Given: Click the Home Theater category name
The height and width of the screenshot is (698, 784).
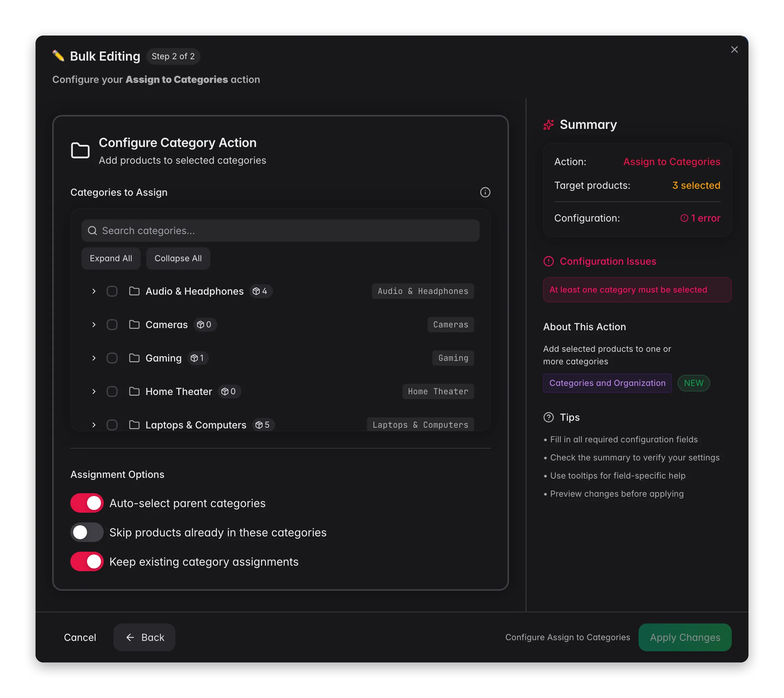Looking at the screenshot, I should pyautogui.click(x=179, y=391).
